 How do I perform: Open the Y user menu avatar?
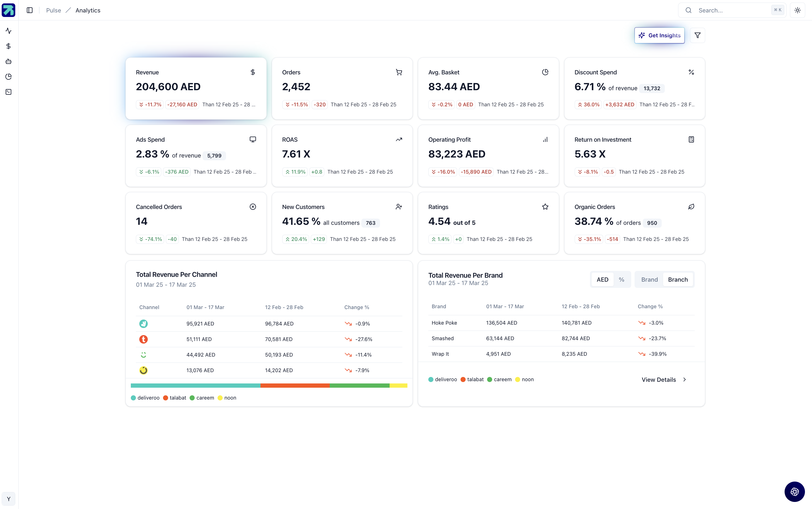click(9, 499)
